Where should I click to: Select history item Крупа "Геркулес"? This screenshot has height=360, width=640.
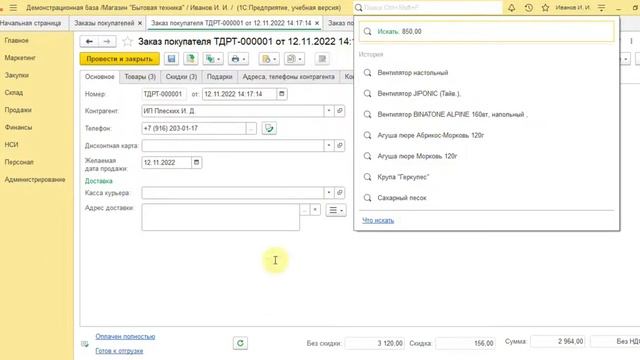(x=403, y=177)
